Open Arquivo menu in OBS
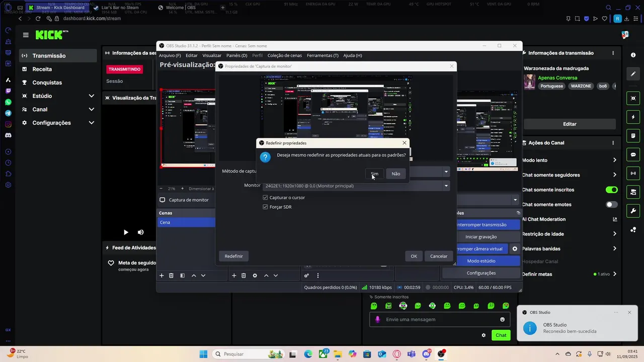The width and height of the screenshot is (644, 362). coord(170,55)
